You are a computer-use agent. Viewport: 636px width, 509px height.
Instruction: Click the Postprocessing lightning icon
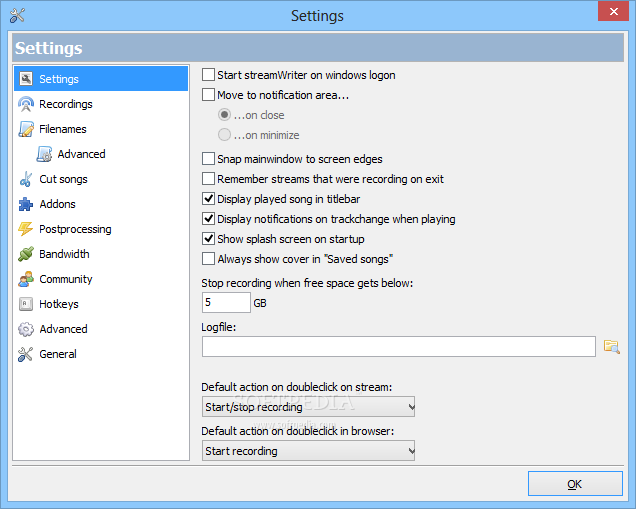(26, 229)
